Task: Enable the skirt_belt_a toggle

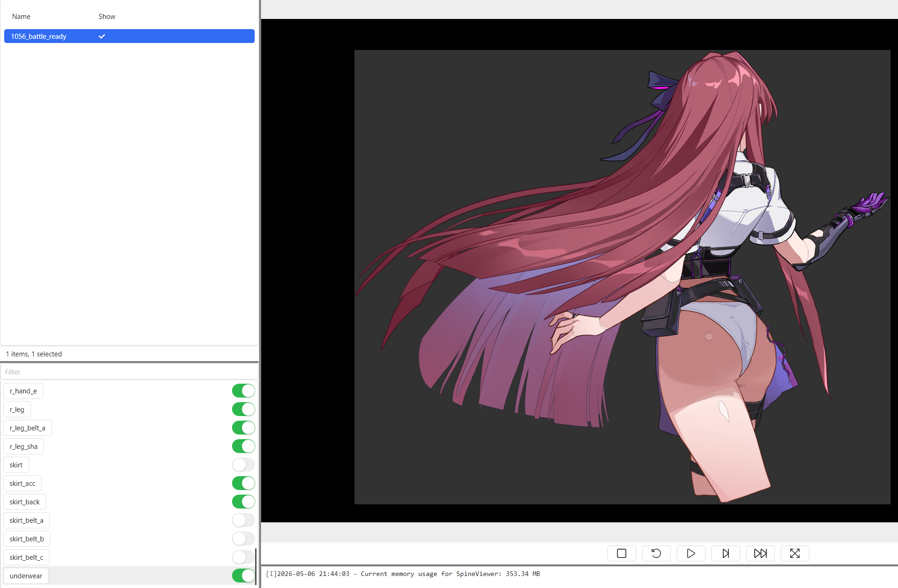Action: pos(243,520)
